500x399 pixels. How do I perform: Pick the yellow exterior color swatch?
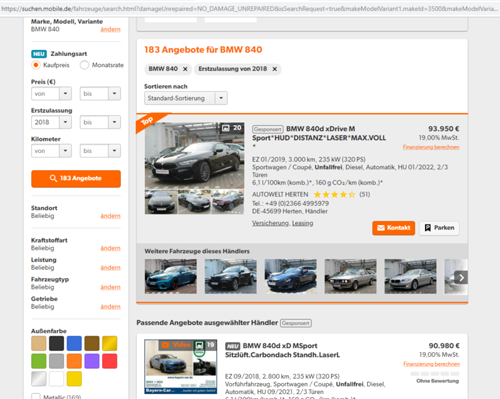pos(74,379)
